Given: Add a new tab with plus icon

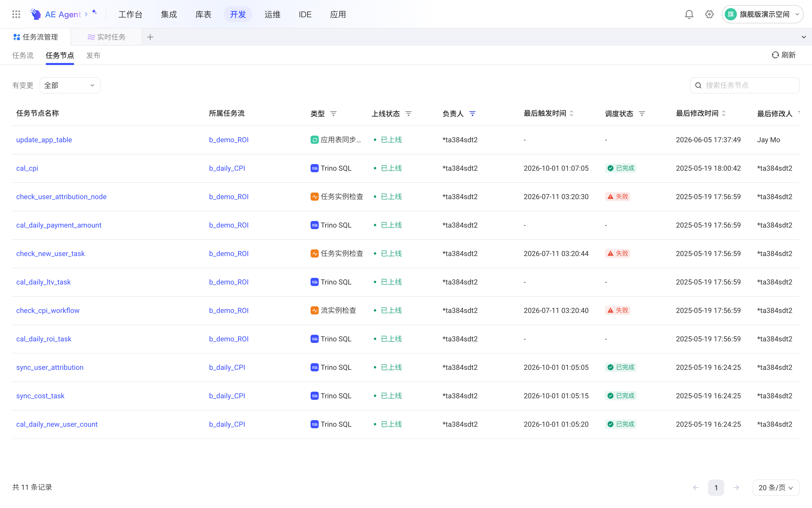Looking at the screenshot, I should pos(150,37).
